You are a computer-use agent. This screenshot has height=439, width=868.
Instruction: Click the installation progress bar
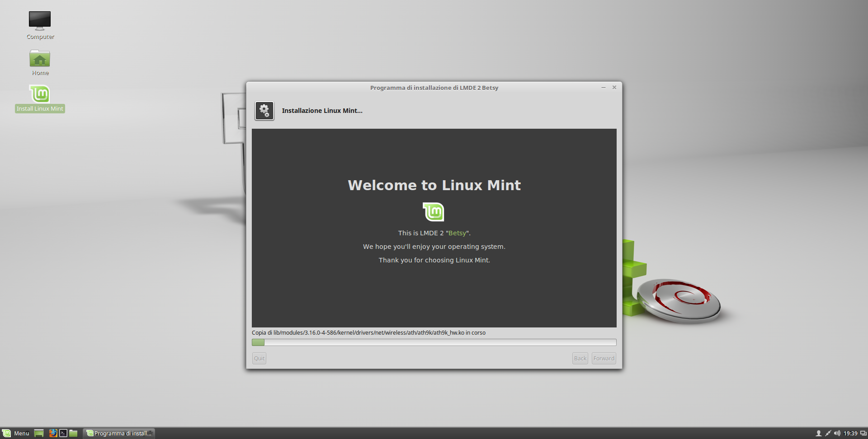[434, 342]
